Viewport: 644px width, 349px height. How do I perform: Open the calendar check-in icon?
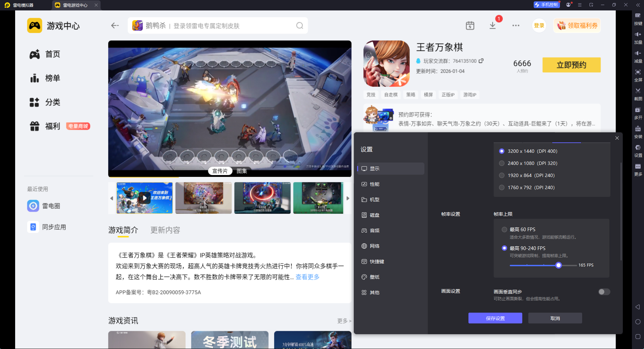click(470, 26)
